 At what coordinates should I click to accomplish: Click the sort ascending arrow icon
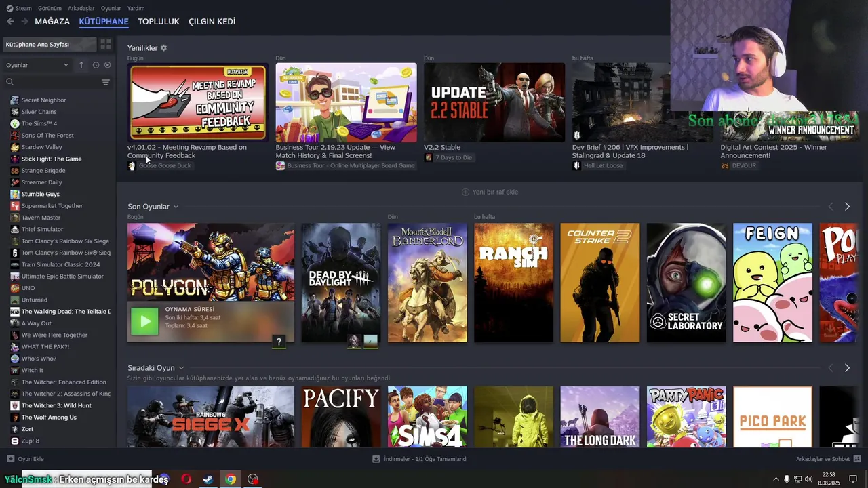81,65
